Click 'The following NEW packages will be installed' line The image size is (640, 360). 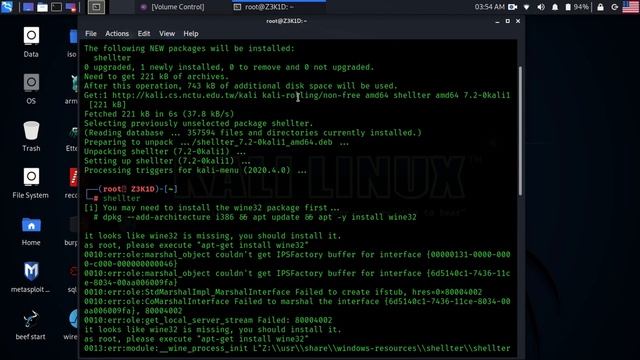coord(189,48)
